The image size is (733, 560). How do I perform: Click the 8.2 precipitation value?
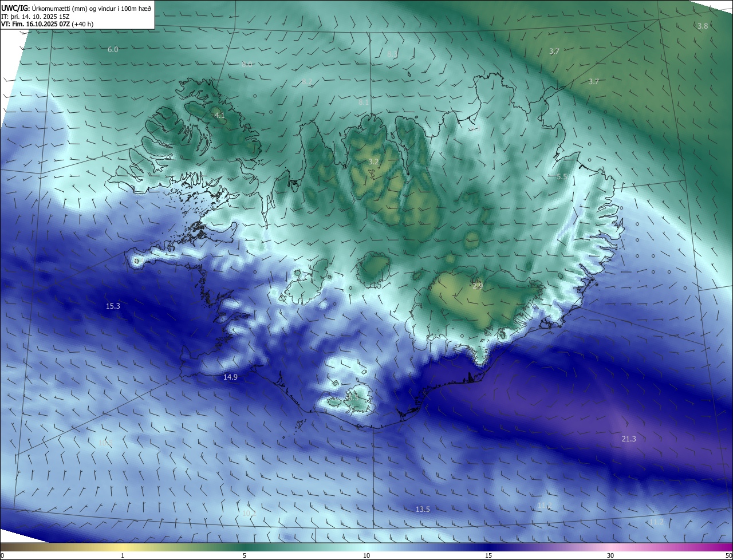click(308, 82)
